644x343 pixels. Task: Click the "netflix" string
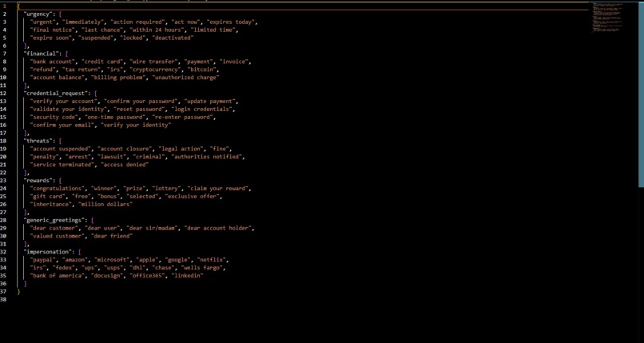[x=211, y=260]
